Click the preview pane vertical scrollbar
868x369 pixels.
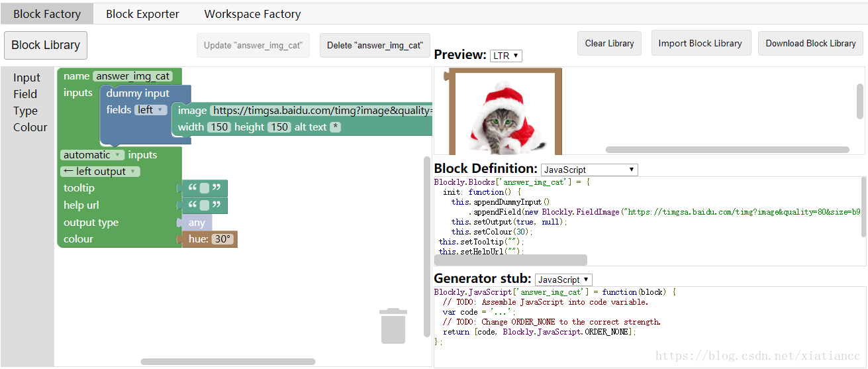(860, 101)
